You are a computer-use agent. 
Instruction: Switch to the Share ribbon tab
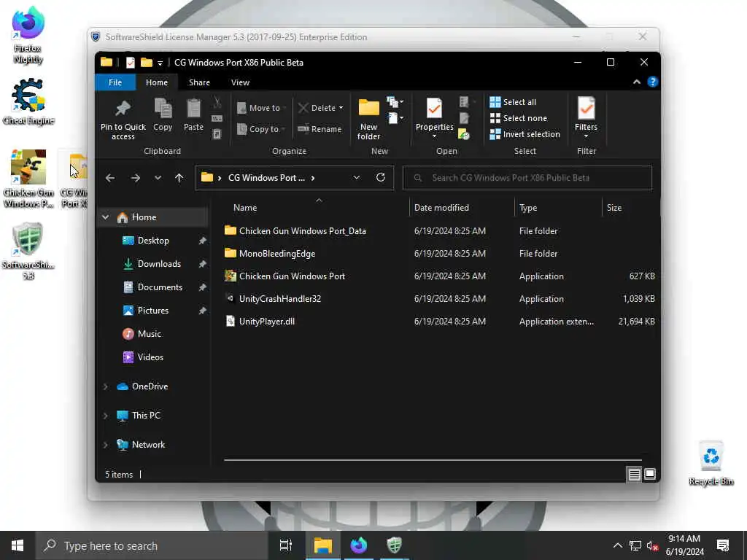click(199, 82)
